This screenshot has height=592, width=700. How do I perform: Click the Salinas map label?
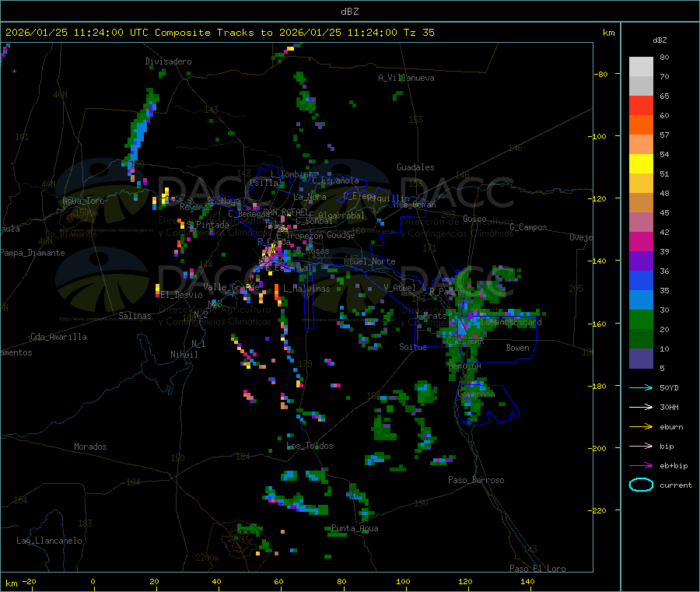(135, 316)
